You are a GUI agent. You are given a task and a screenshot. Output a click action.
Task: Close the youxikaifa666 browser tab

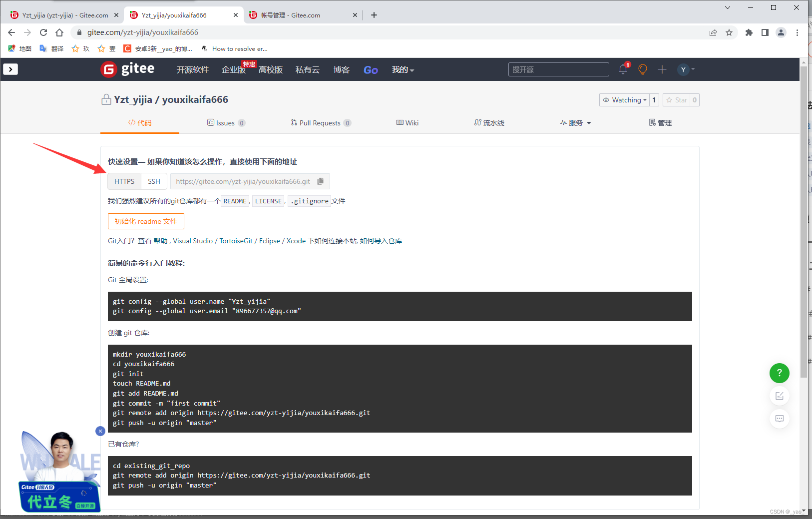pos(236,15)
